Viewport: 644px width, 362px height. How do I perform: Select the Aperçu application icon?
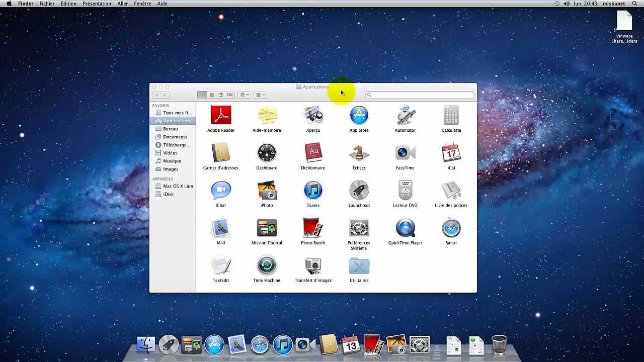313,116
